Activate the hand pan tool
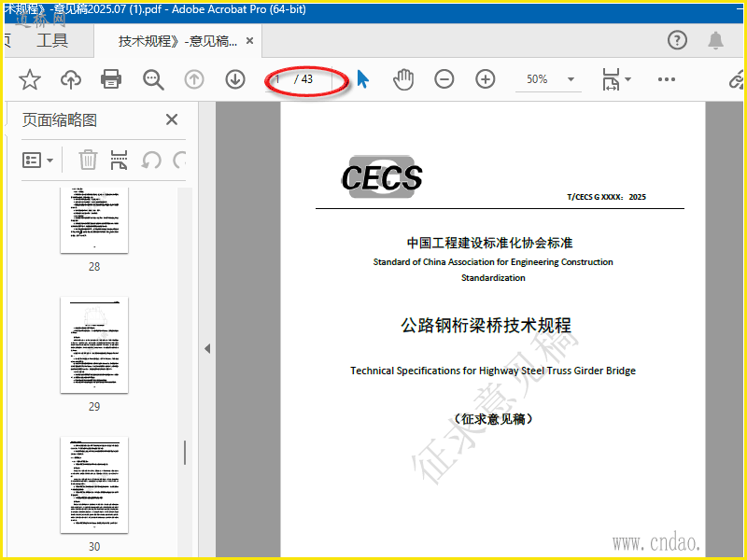 403,79
